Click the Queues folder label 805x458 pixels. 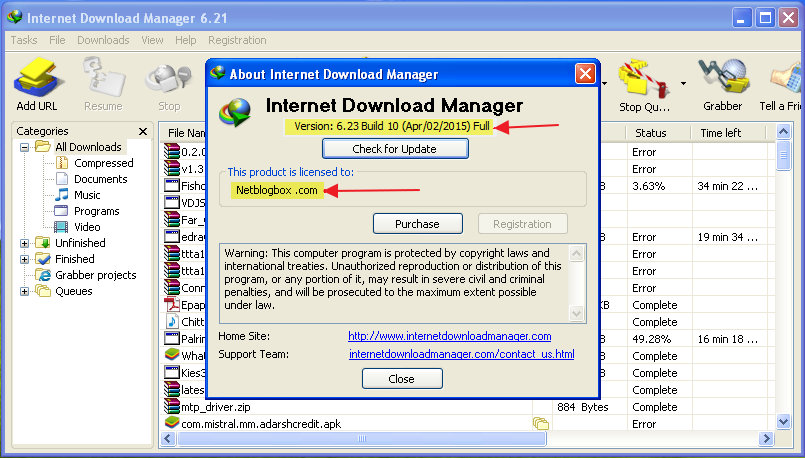[x=73, y=291]
